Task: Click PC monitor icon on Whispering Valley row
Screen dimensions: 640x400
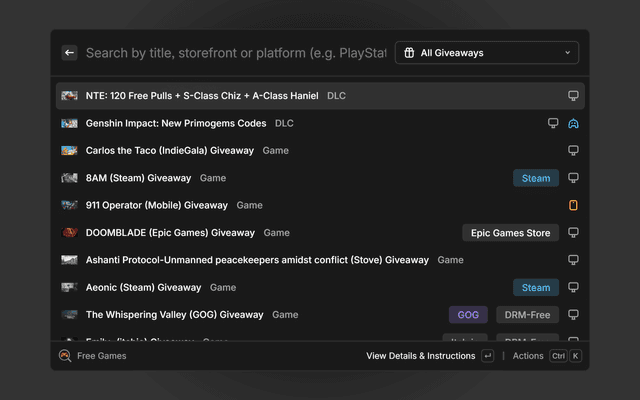Action: click(x=573, y=315)
